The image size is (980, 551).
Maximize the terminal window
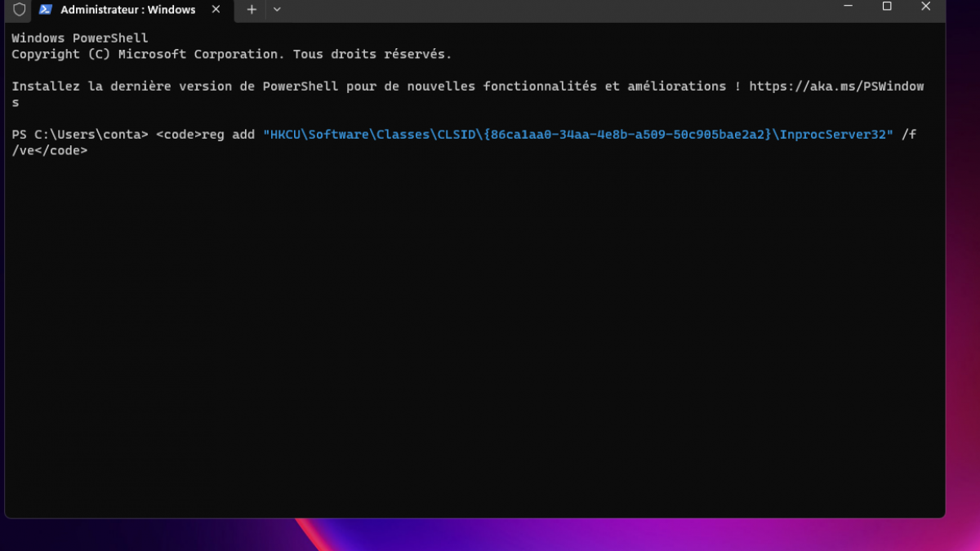(x=887, y=7)
